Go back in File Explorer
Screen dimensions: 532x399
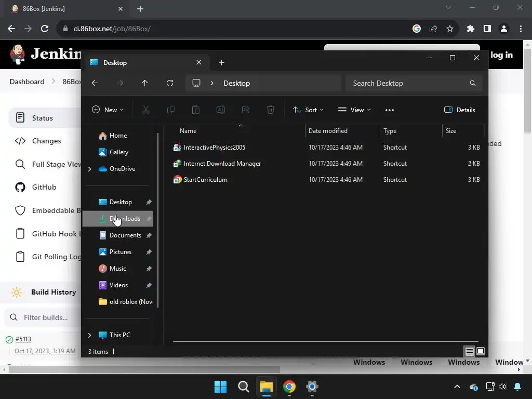95,83
